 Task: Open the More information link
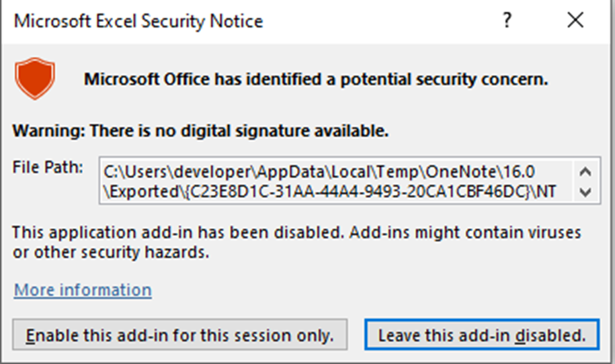point(83,290)
